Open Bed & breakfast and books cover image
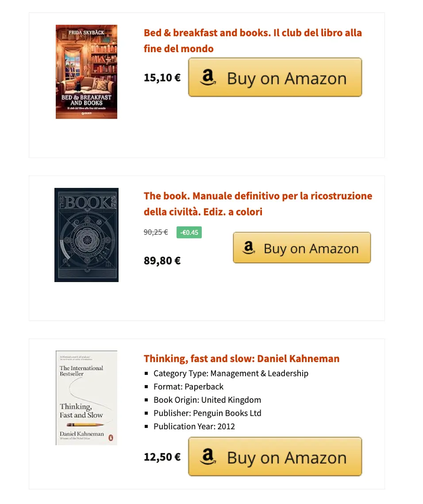 [86, 72]
